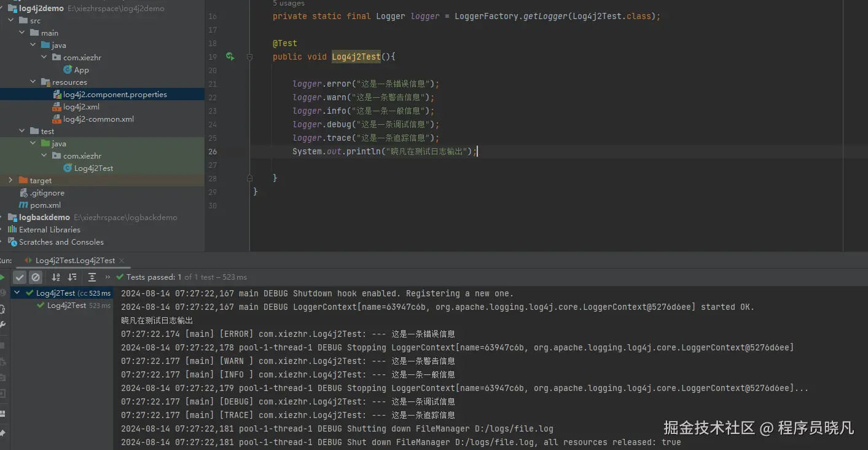Click the Maven pom.xml icon
Screen dimensions: 868x450
[23, 205]
